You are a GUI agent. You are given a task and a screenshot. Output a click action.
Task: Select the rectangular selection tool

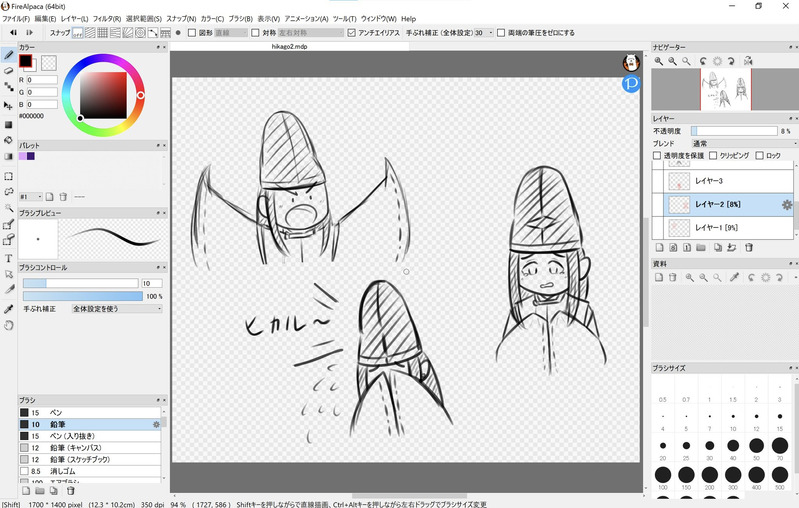[8, 176]
